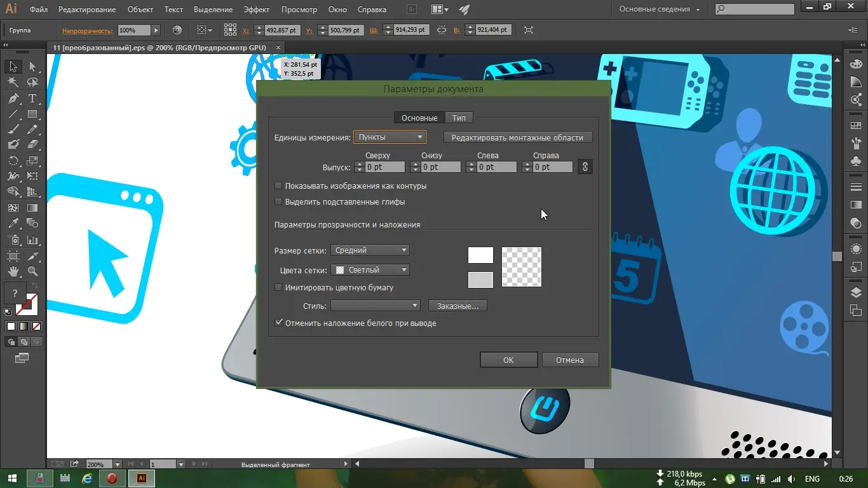Open the 'Размер сетки' dropdown showing 'Средний'
Image resolution: width=868 pixels, height=488 pixels.
coord(370,250)
